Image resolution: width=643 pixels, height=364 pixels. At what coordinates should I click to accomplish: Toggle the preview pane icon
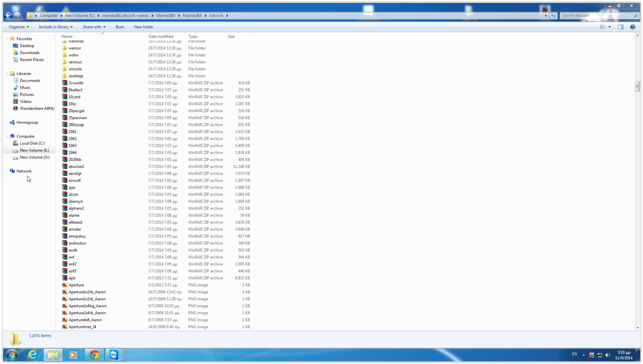pyautogui.click(x=621, y=27)
